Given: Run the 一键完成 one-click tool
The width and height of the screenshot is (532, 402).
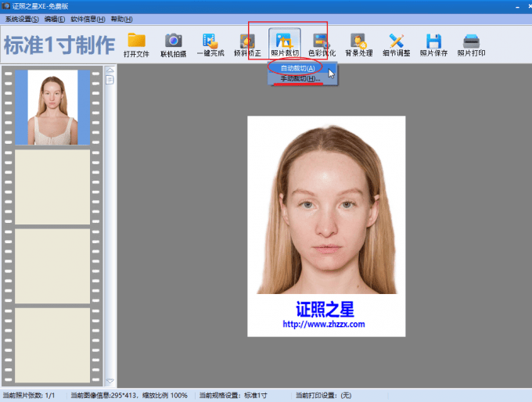Looking at the screenshot, I should coord(210,44).
